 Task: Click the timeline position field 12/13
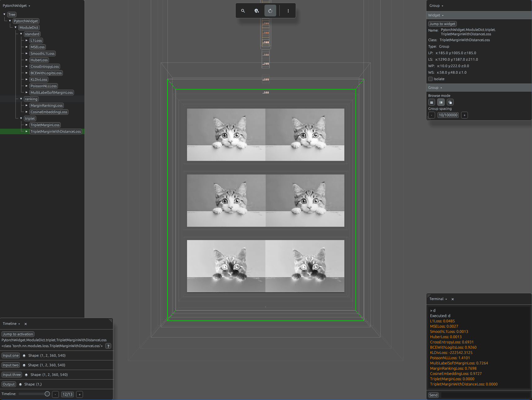[68, 394]
